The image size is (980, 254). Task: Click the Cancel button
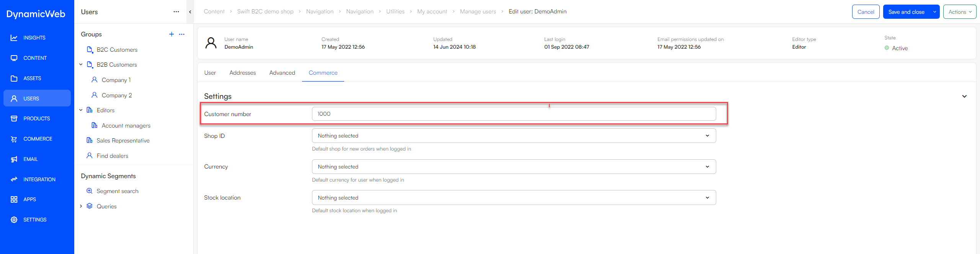(866, 12)
